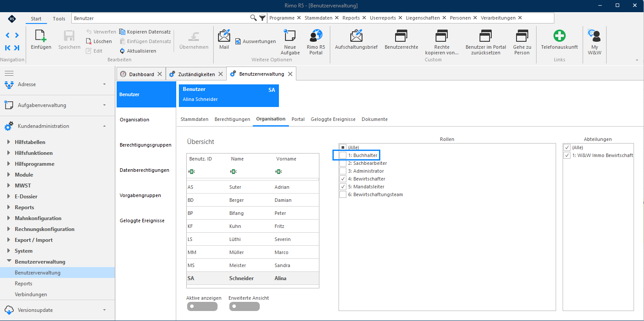
Task: Expand the Mahnkonfiguration tree node
Action: (10, 218)
